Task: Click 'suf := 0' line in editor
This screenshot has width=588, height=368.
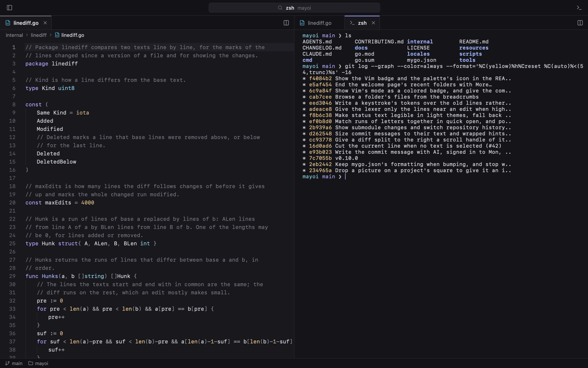Action: tap(50, 333)
